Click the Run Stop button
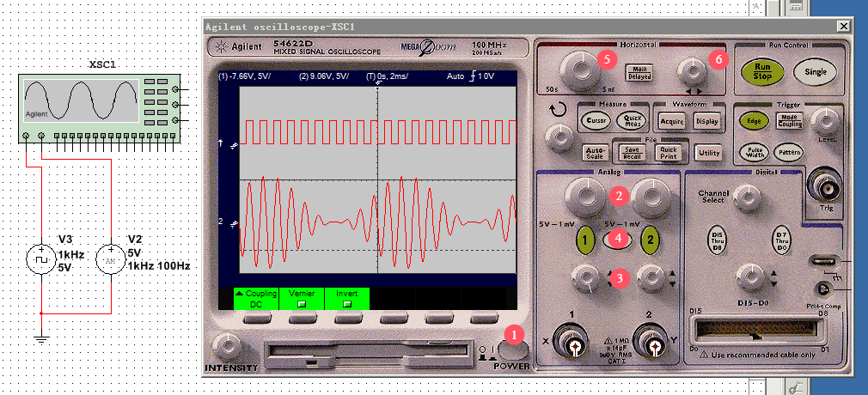The image size is (868, 395). [762, 71]
